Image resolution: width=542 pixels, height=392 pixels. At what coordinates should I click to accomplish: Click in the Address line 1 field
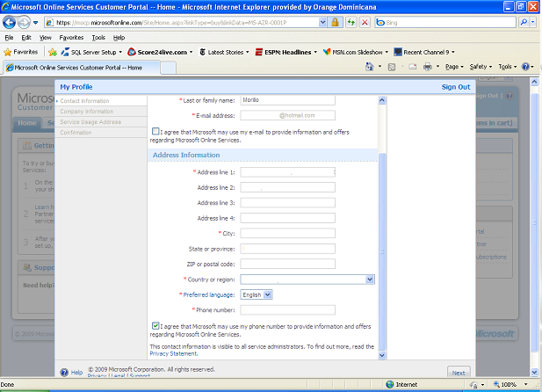(287, 172)
